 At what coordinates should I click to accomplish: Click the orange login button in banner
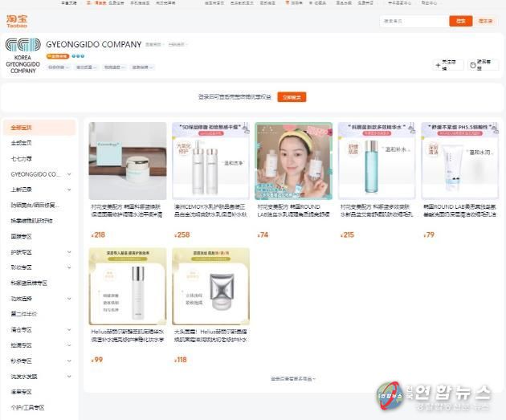click(x=292, y=97)
